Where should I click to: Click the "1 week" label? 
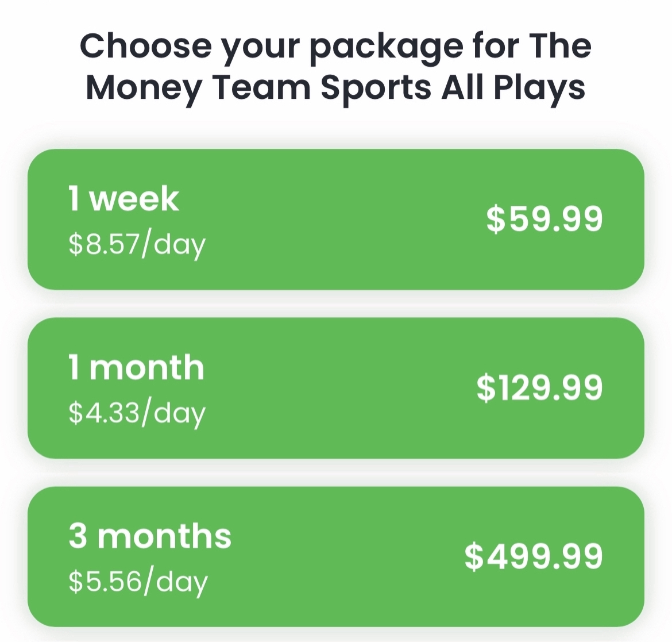point(123,199)
